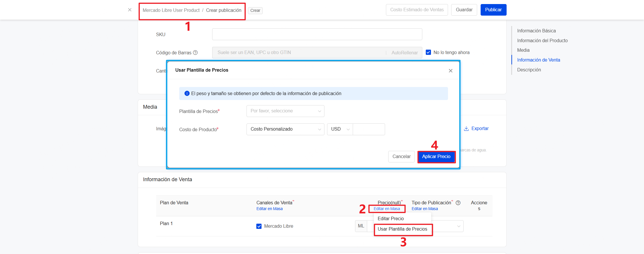Click Costo Estimado de Ventas button
Viewport: 644px width, 254px height.
click(417, 10)
